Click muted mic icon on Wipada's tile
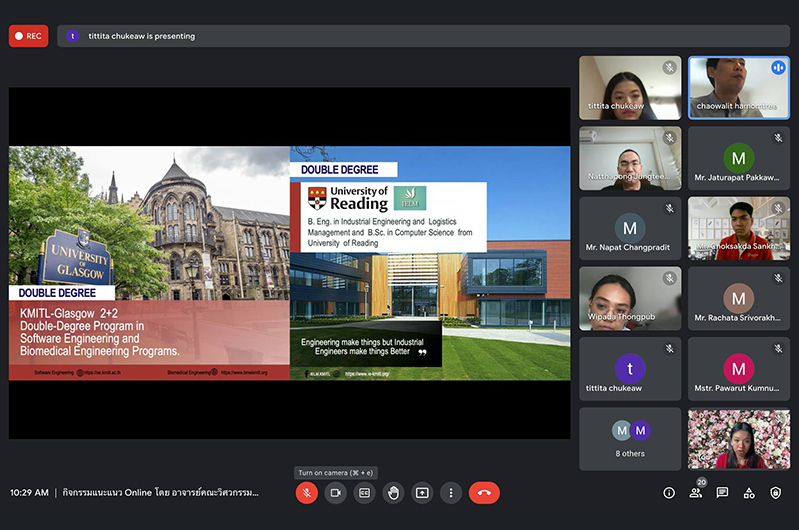799x530 pixels. click(670, 278)
